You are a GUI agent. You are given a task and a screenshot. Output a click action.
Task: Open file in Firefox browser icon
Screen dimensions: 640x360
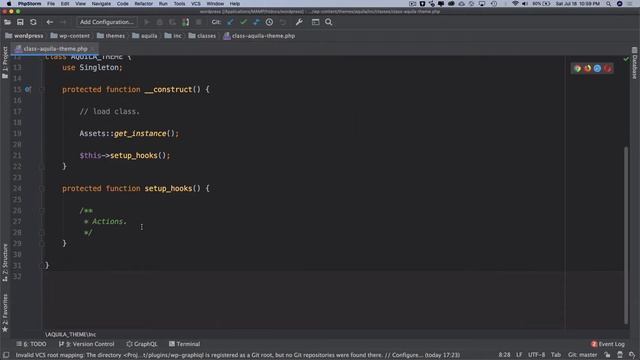(587, 69)
